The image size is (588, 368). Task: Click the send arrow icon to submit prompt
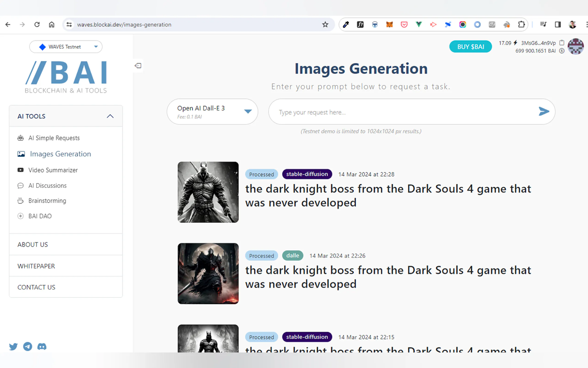tap(544, 111)
